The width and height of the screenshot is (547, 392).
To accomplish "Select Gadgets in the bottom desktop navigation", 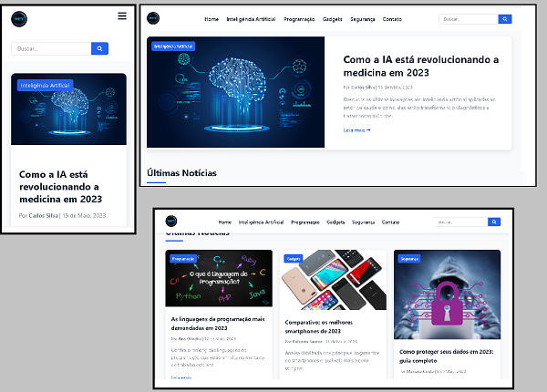I will click(335, 222).
